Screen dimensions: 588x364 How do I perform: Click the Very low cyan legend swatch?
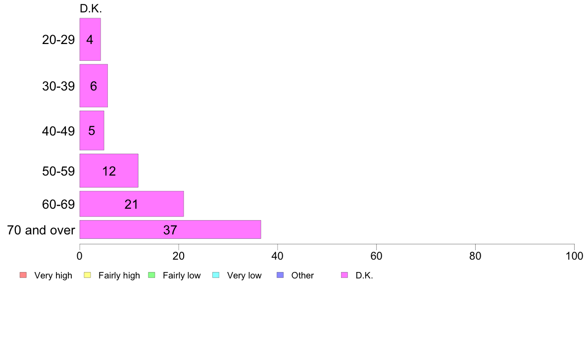[x=216, y=275]
